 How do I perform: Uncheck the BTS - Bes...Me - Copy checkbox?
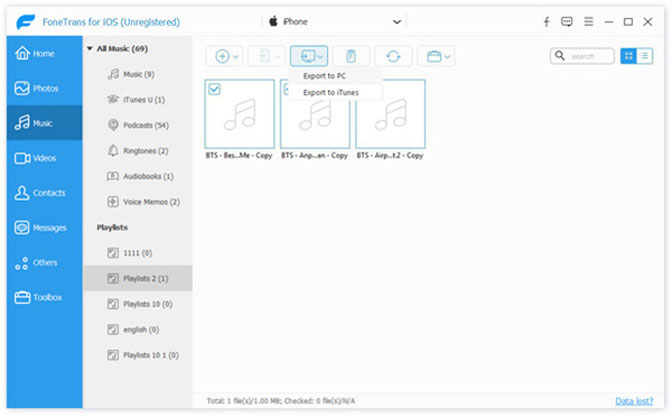pos(214,89)
